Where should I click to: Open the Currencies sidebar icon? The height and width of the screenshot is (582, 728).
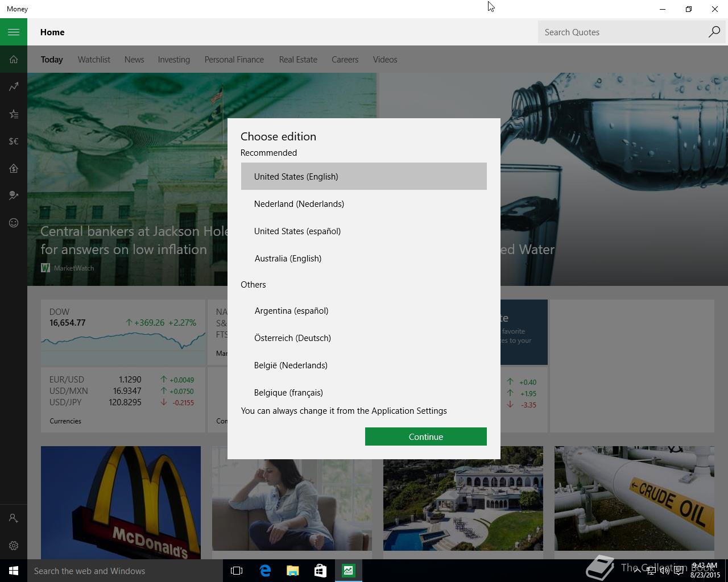(x=14, y=141)
